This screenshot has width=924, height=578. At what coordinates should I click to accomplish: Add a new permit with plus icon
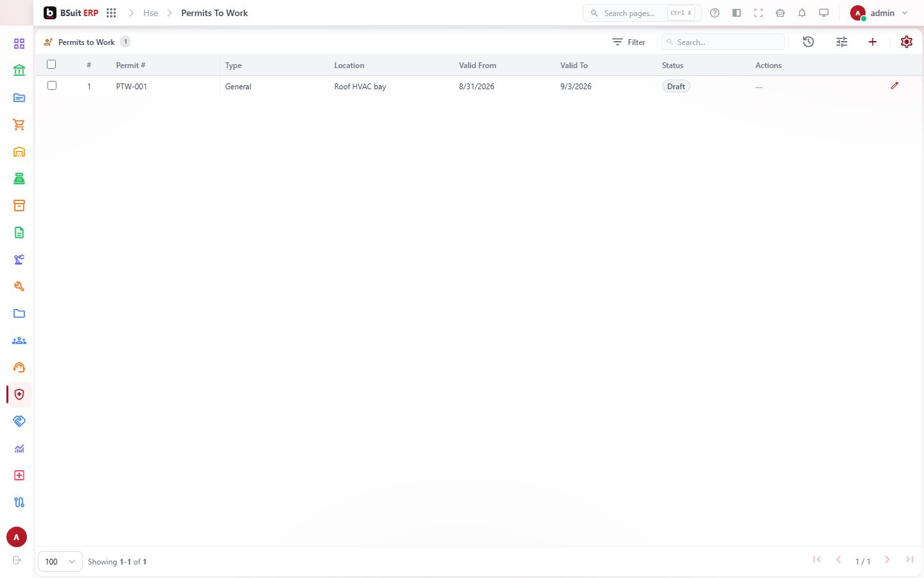[x=873, y=42]
